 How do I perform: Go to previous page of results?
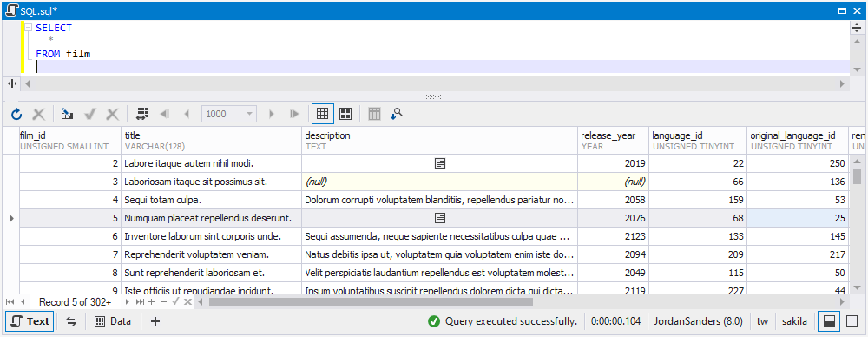(187, 114)
